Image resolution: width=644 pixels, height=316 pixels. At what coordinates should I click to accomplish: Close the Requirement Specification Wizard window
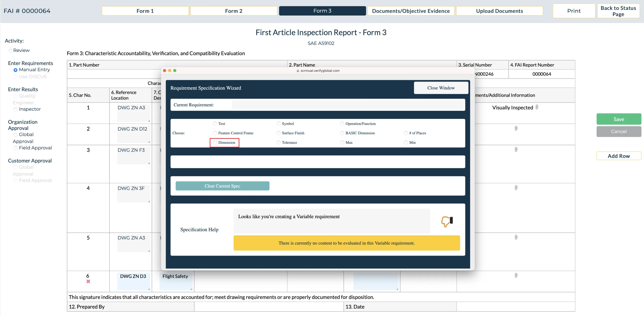coord(441,88)
